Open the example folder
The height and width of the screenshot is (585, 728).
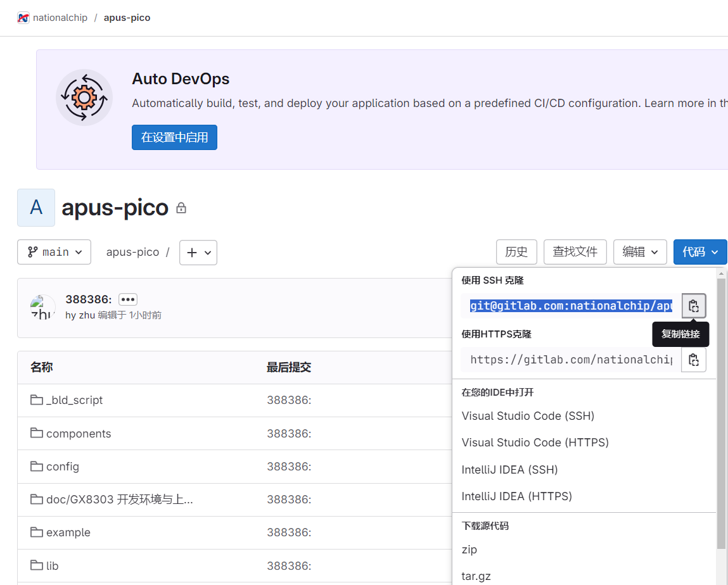(68, 532)
